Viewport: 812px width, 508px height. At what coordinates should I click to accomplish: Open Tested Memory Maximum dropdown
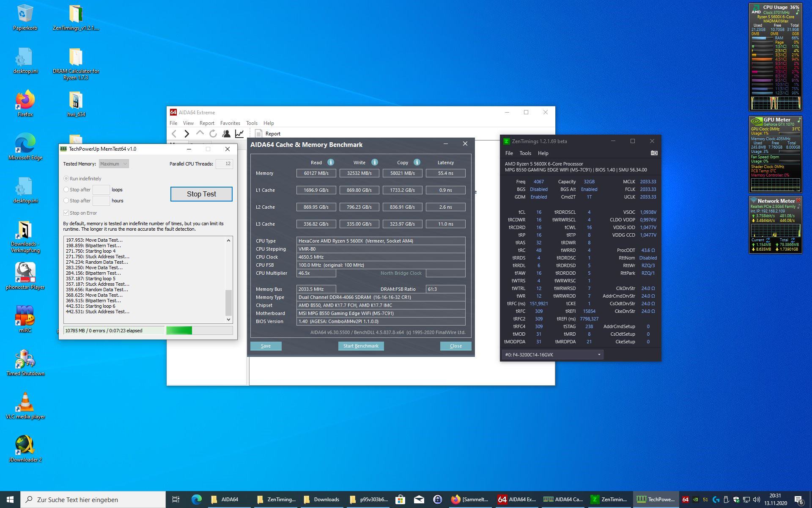tap(114, 164)
